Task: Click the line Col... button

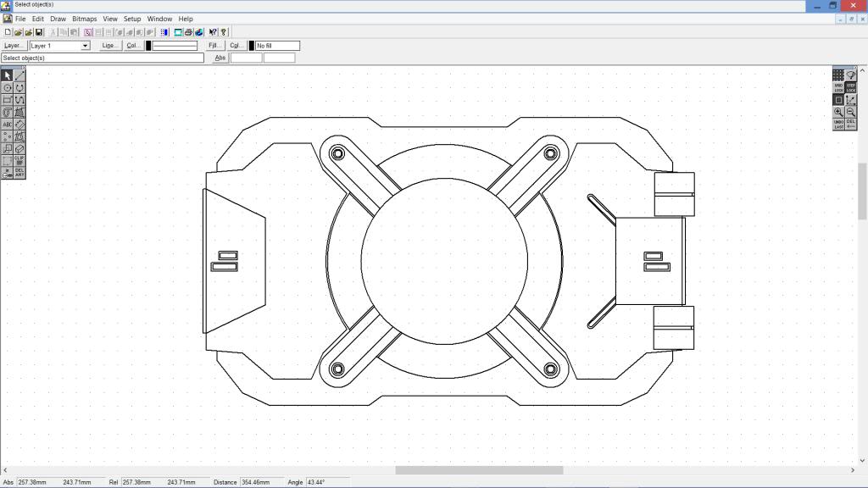Action: pos(133,46)
